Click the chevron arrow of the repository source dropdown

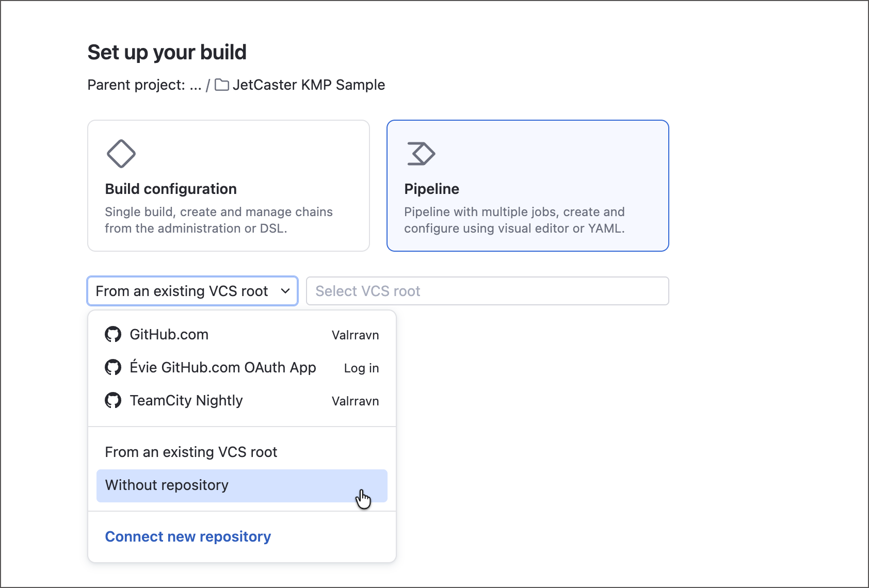click(285, 291)
